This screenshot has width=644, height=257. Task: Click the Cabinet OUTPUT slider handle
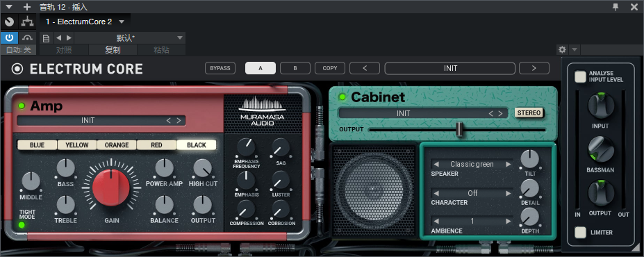tap(460, 129)
